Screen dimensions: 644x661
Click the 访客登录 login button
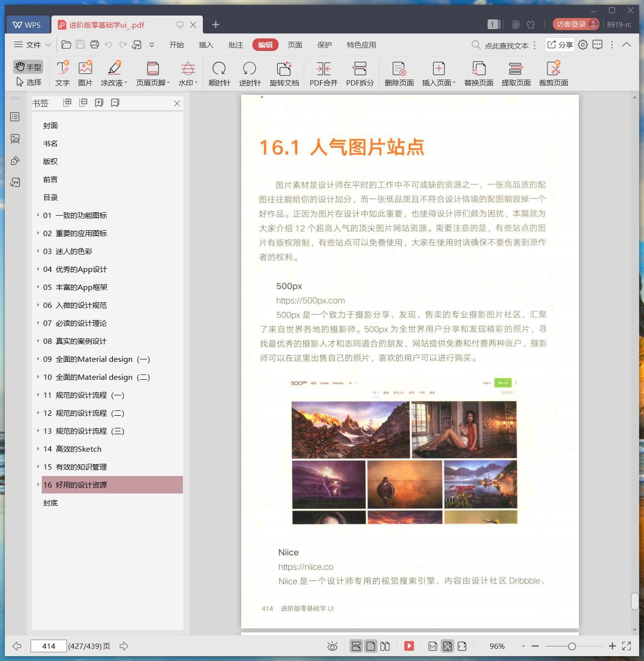576,24
